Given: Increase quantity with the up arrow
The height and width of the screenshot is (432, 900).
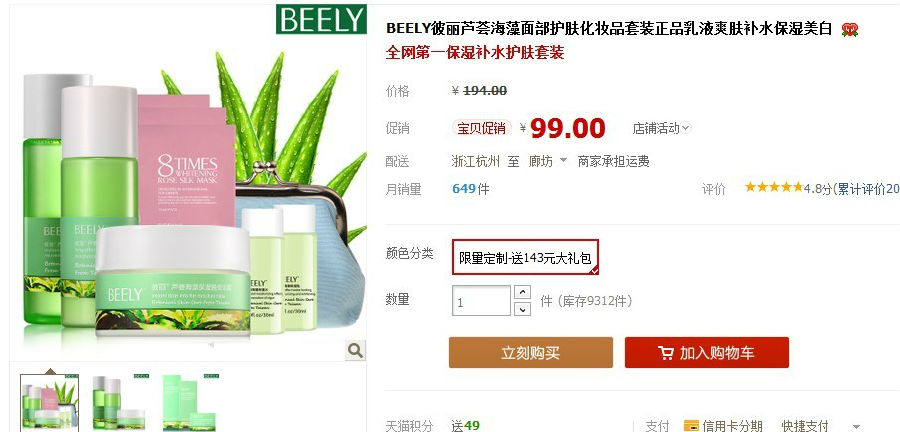Looking at the screenshot, I should click(522, 292).
